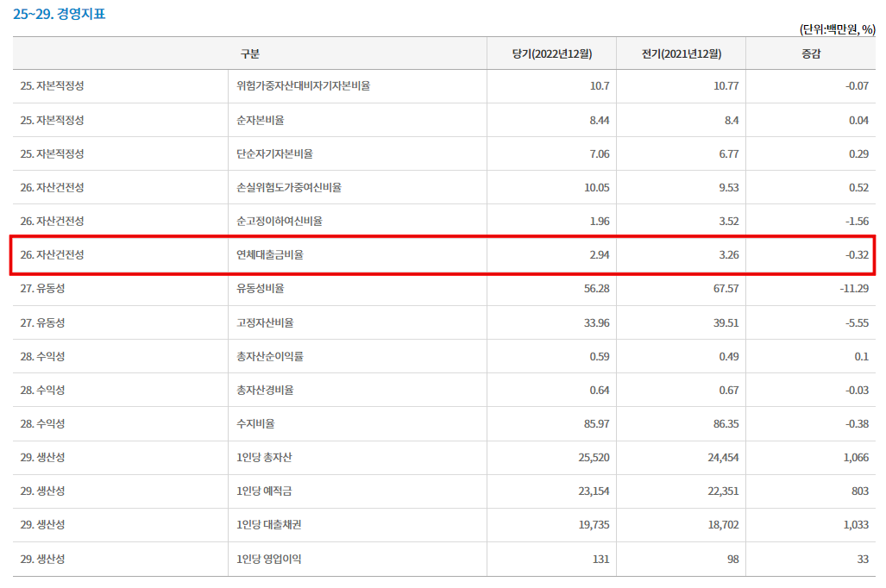Click the 23,154 value in 1인당 예적금 row
Viewport: 886px width, 588px height.
click(594, 491)
